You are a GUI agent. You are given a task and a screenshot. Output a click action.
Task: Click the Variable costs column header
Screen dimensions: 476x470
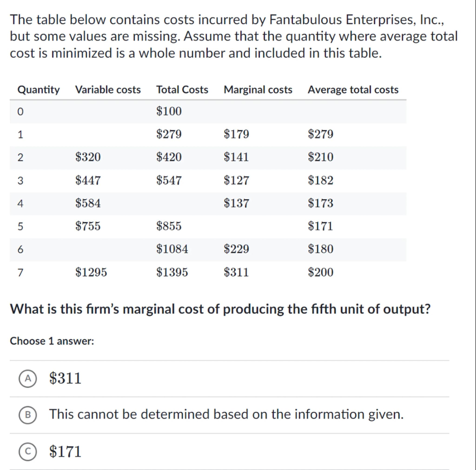[x=108, y=90]
